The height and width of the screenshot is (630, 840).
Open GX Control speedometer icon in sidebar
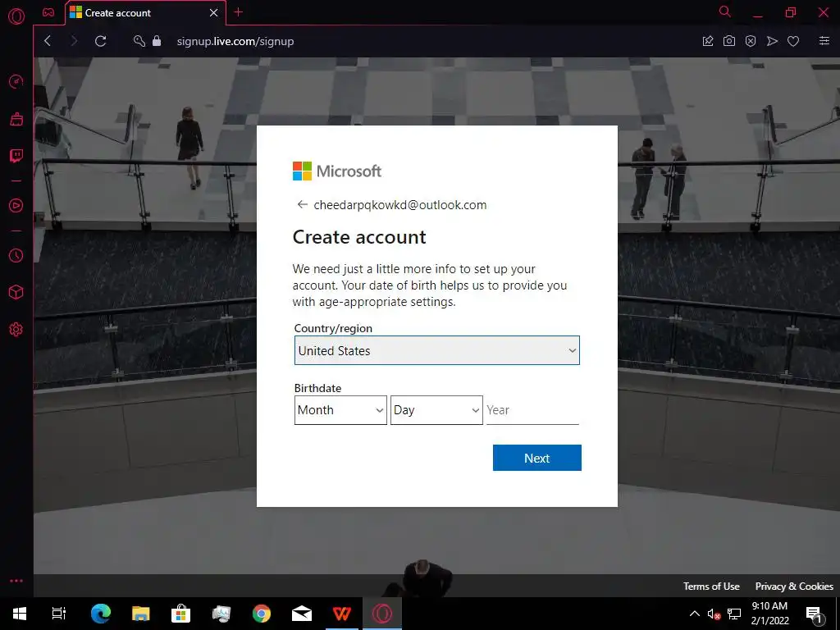click(16, 81)
